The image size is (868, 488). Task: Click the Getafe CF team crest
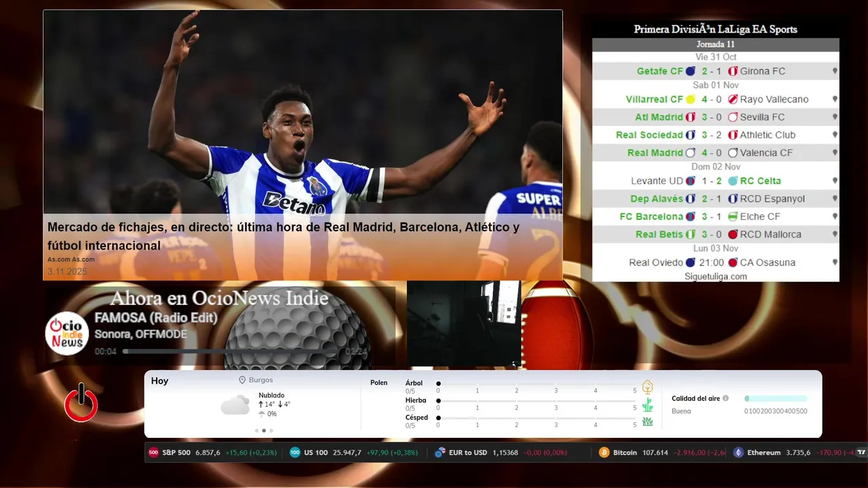tap(690, 71)
